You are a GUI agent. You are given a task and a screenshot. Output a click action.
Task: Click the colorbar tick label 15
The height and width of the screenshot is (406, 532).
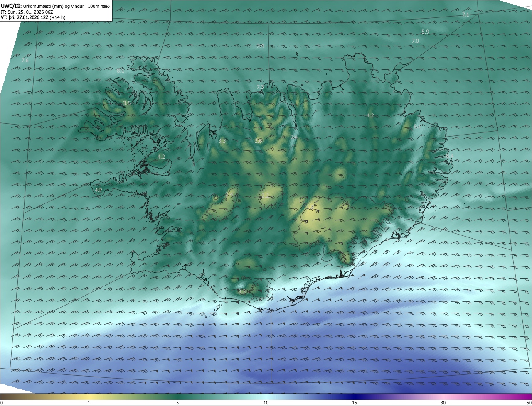click(355, 403)
